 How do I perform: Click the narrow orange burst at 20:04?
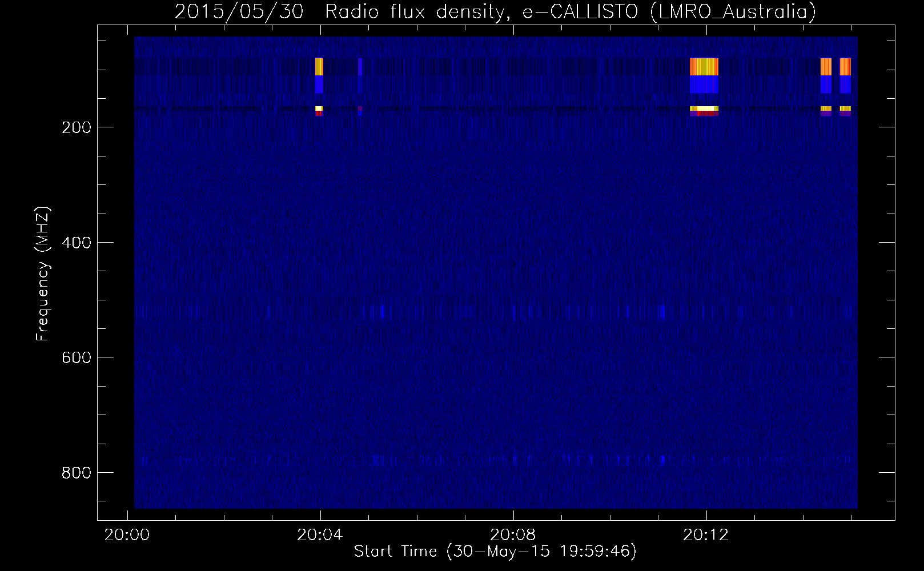pyautogui.click(x=319, y=67)
